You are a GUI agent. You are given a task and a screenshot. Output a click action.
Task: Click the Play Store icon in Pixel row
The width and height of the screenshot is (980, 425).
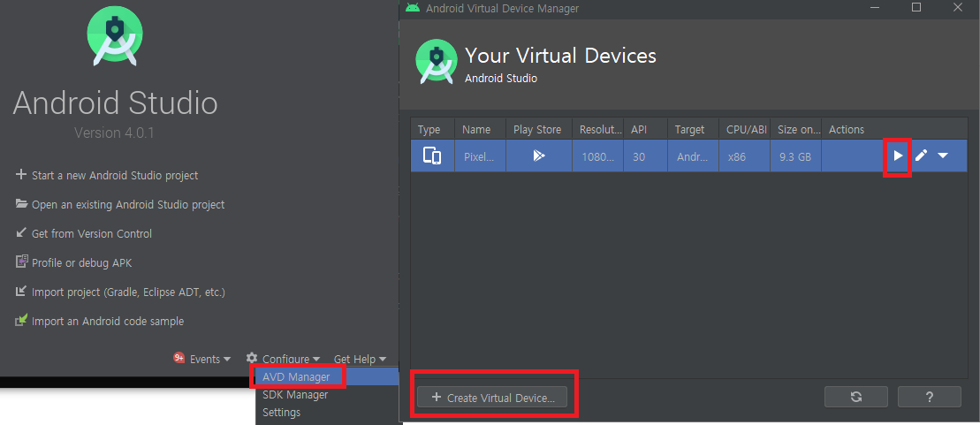(x=539, y=156)
